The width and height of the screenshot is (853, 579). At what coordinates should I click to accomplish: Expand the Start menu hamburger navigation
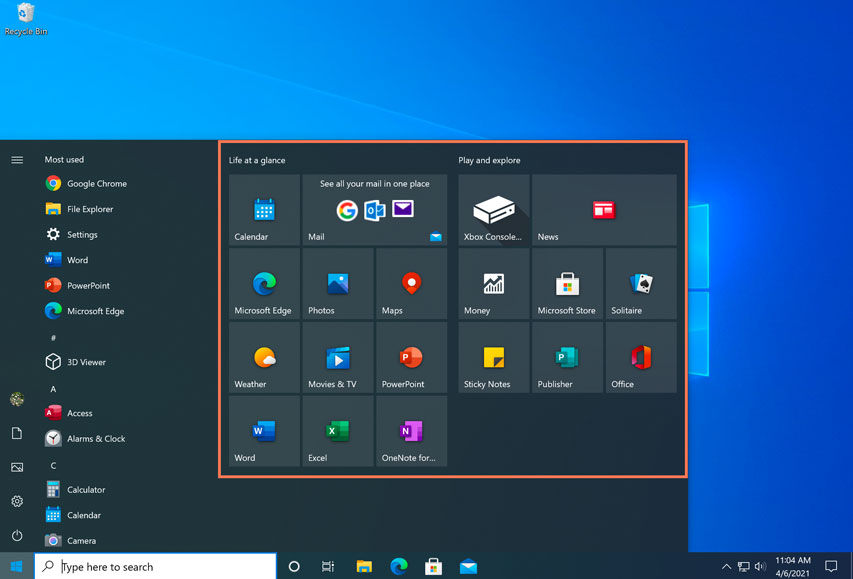(x=16, y=159)
